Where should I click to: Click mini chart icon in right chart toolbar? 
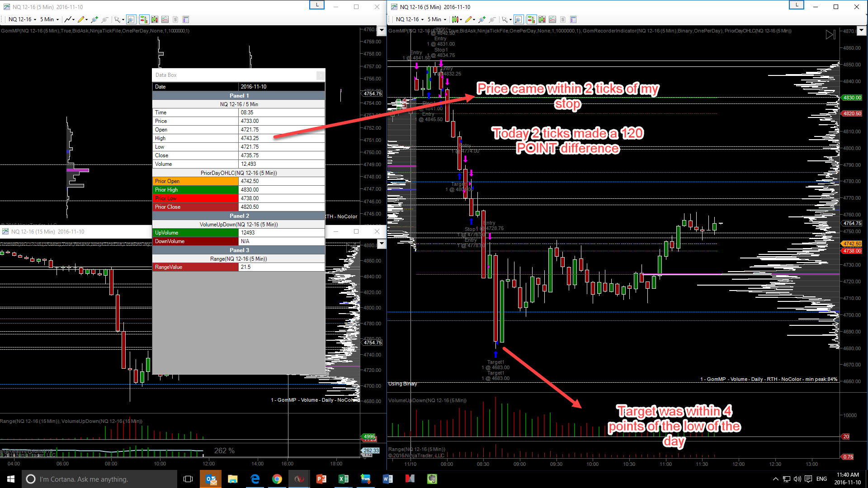[x=552, y=19]
